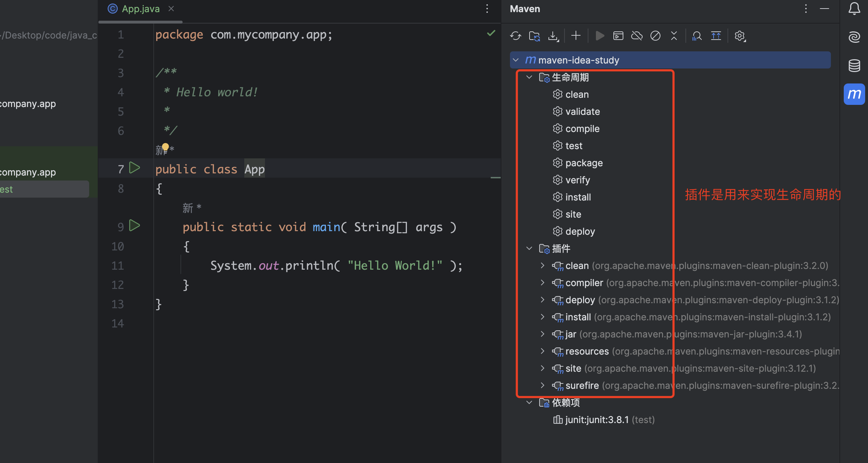Select the package lifecycle goal
Viewport: 868px width, 463px height.
[x=584, y=163]
